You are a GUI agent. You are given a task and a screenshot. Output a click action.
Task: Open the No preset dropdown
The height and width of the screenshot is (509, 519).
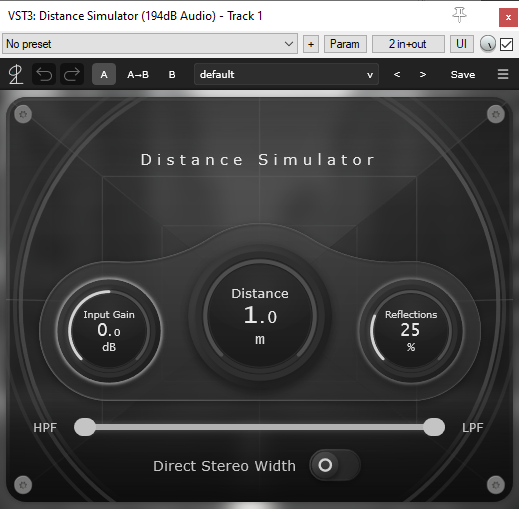[150, 44]
